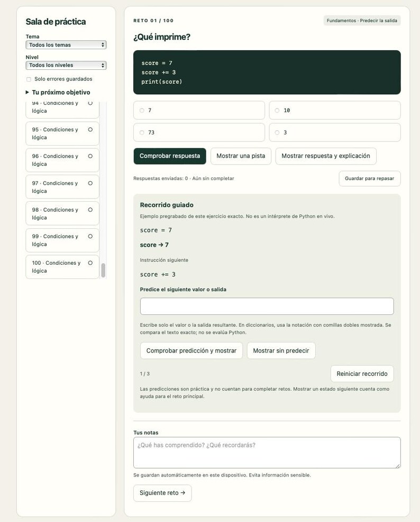
Task: Click status circle icon of challenge 98
Action: coord(90,210)
